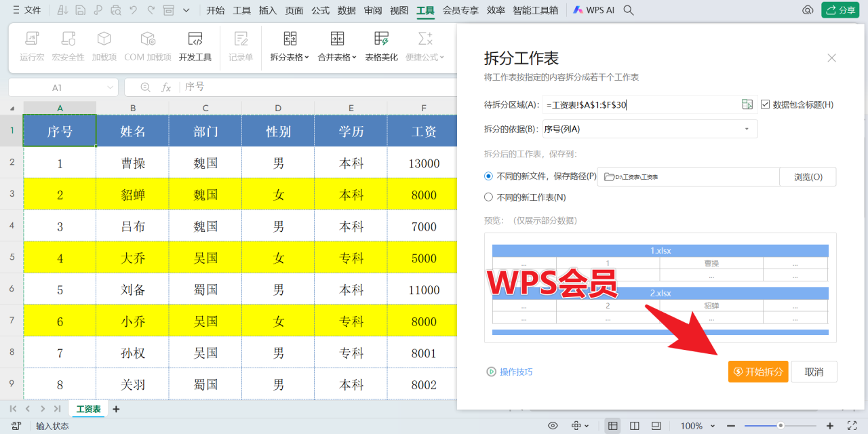Open the 文件 menu
Image resolution: width=868 pixels, height=434 pixels.
coord(26,10)
